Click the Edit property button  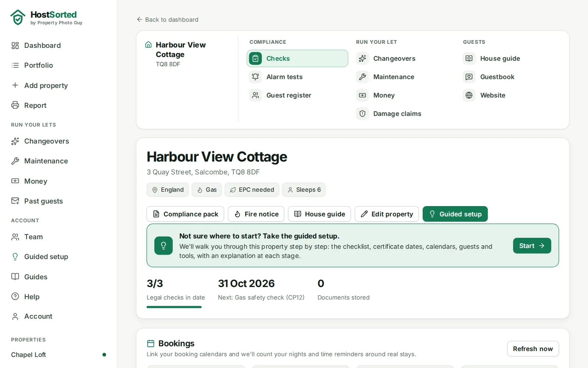point(387,214)
